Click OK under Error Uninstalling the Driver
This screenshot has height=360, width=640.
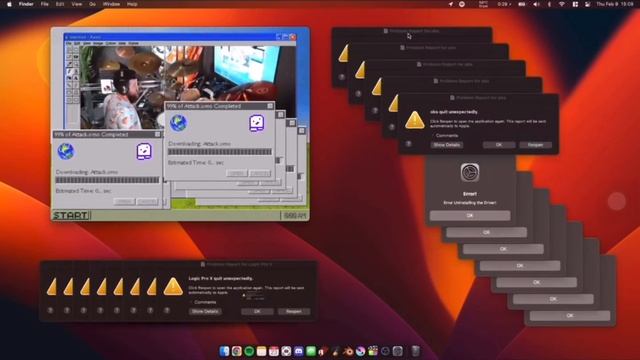[470, 216]
